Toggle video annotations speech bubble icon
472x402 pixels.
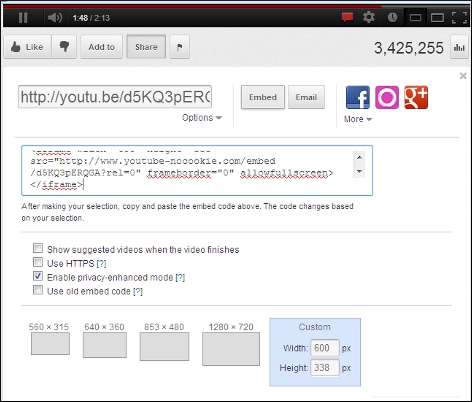pos(347,17)
